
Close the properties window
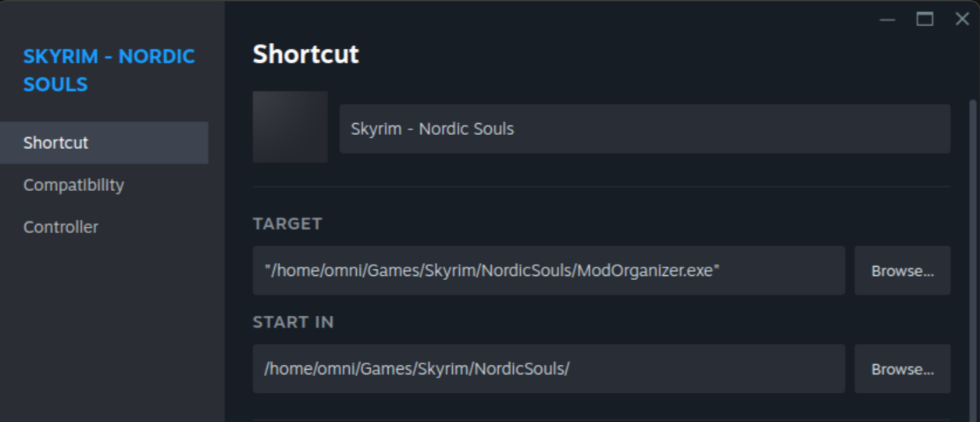click(962, 20)
